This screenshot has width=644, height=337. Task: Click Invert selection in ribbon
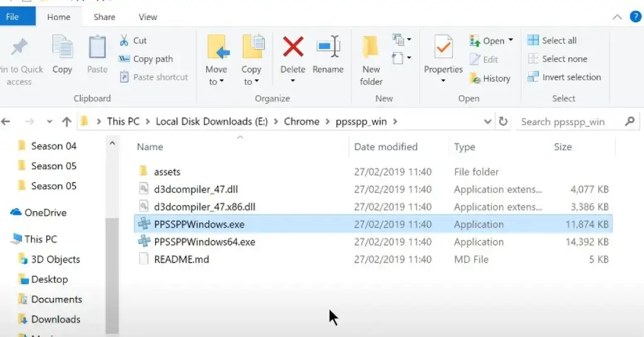(564, 77)
